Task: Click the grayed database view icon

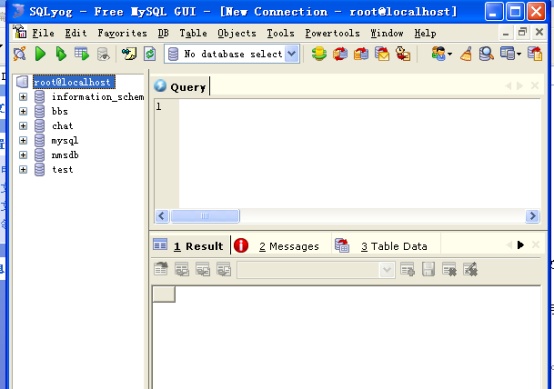Action: pos(103,54)
